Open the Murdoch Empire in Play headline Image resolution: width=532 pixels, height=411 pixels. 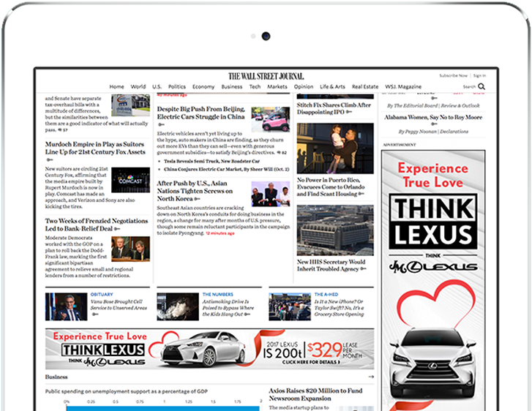(x=96, y=148)
